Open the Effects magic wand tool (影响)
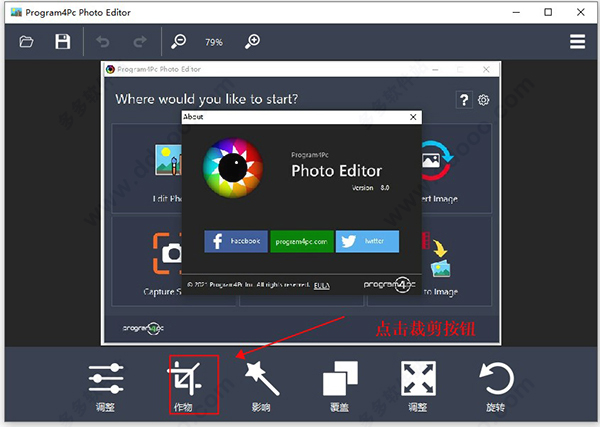 coord(262,387)
